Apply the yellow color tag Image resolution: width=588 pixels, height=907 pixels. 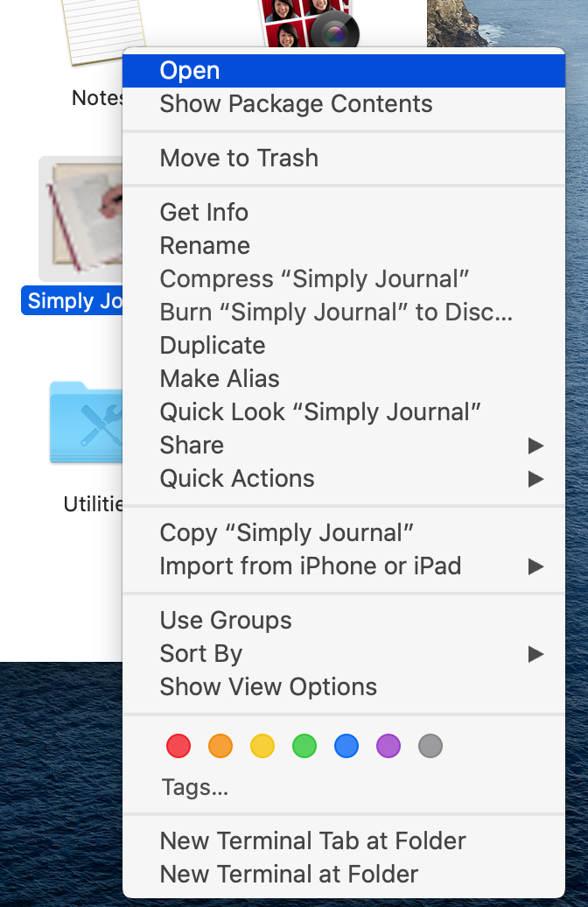tap(262, 746)
